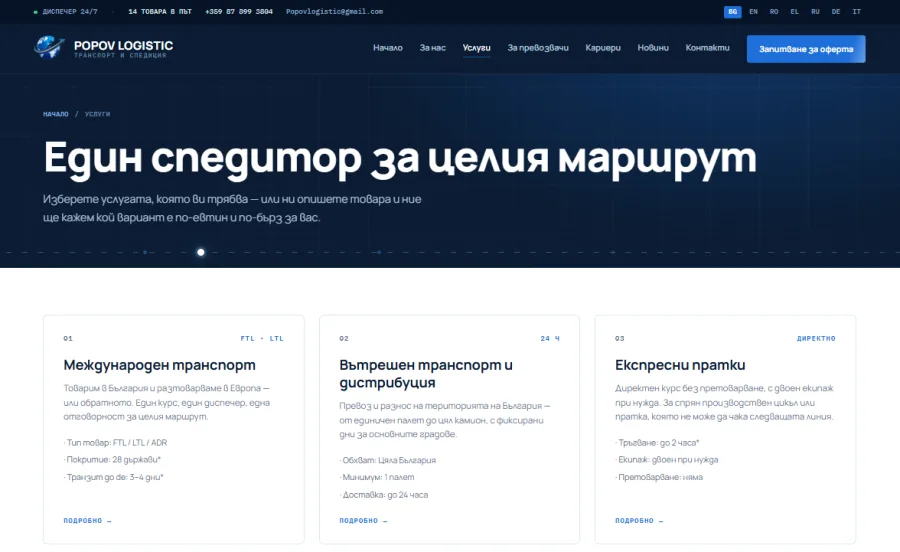Open the За нас menu item
This screenshot has width=900, height=552.
(x=432, y=48)
